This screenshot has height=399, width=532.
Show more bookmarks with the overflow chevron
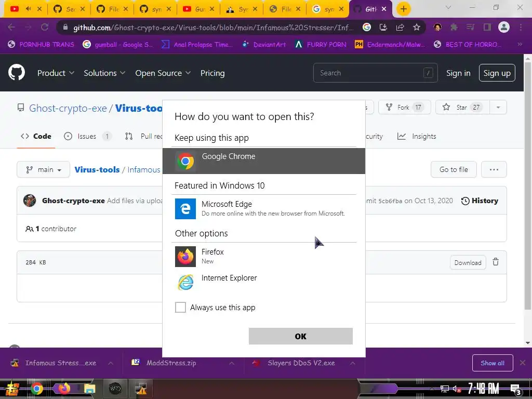tap(520, 45)
